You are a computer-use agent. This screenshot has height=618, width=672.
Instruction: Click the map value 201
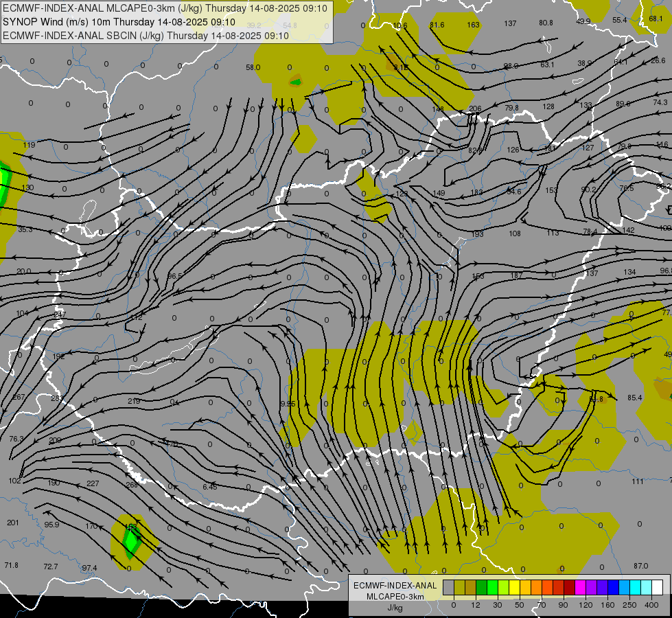click(13, 523)
